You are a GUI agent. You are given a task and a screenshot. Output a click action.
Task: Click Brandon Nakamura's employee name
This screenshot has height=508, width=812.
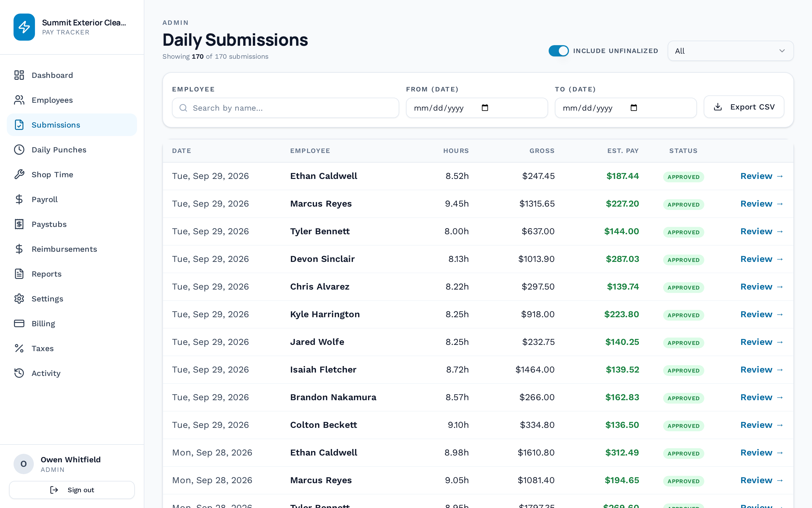tap(333, 397)
